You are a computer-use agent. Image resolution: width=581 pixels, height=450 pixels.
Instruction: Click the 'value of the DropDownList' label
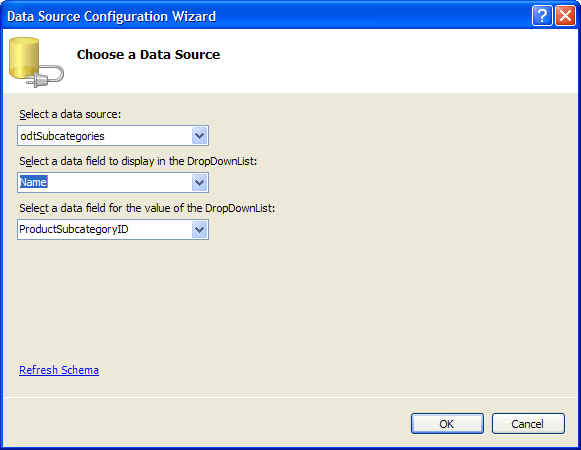[x=147, y=208]
